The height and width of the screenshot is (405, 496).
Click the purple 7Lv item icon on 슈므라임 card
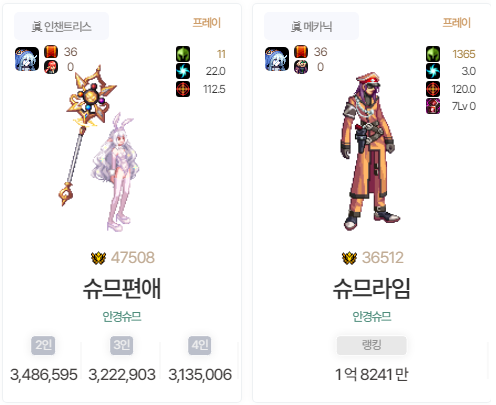click(433, 106)
